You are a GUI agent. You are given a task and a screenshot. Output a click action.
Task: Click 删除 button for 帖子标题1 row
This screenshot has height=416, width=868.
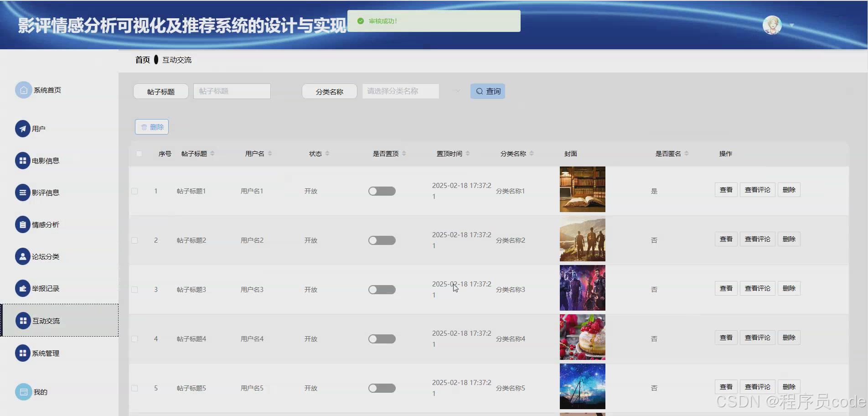(x=789, y=190)
